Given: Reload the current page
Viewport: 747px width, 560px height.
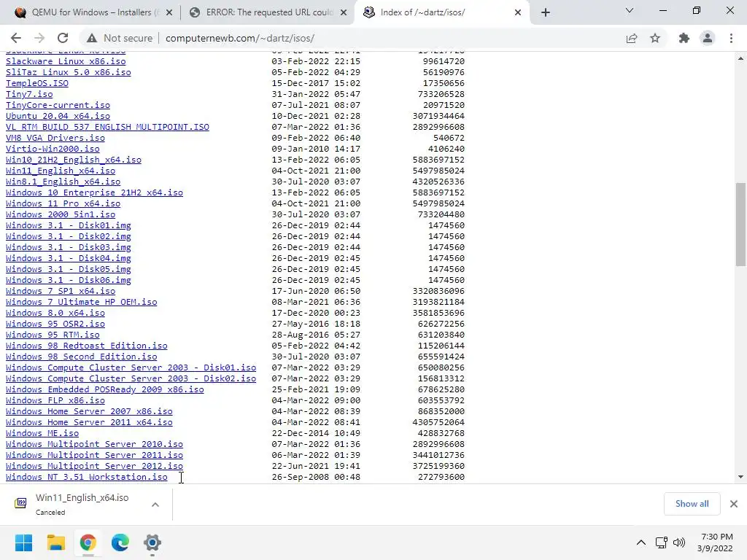Looking at the screenshot, I should pos(63,38).
